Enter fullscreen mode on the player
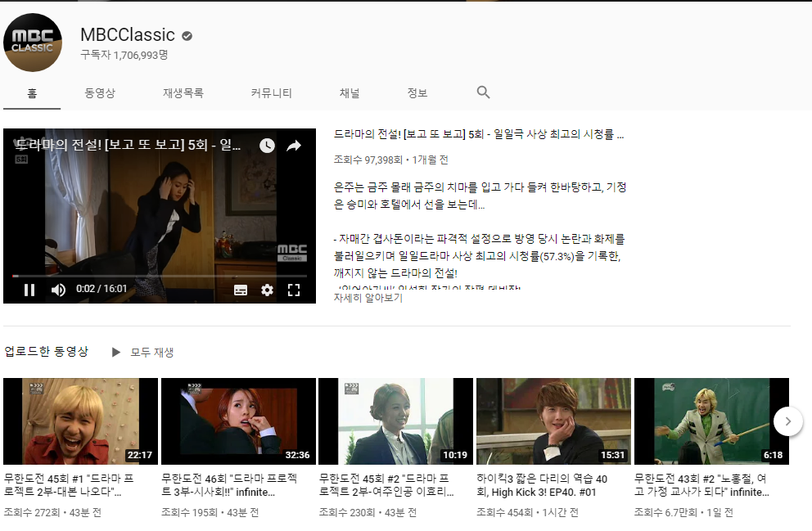 pyautogui.click(x=294, y=290)
